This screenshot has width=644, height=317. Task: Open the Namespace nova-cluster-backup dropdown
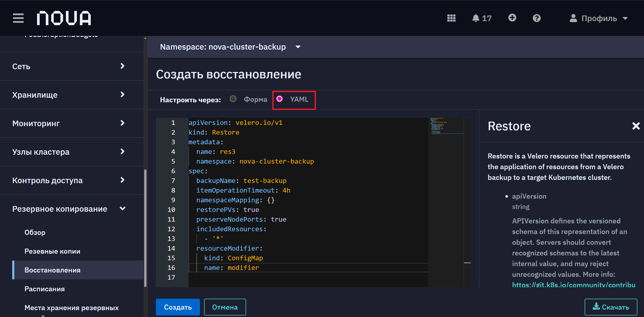pyautogui.click(x=230, y=47)
